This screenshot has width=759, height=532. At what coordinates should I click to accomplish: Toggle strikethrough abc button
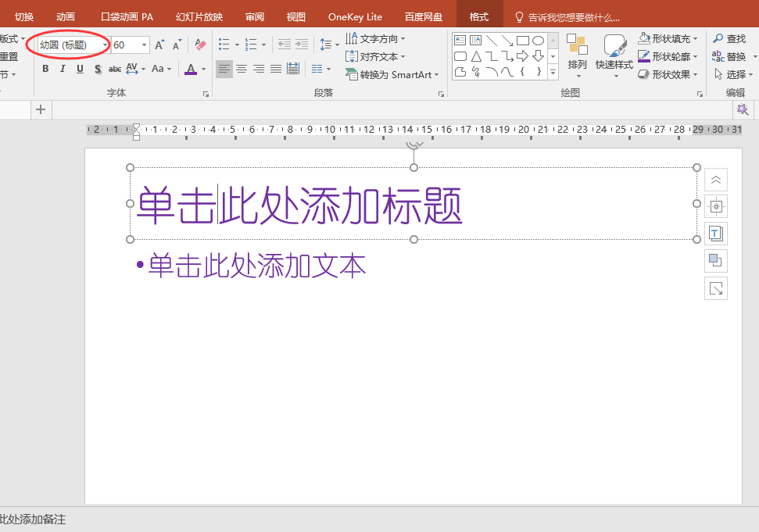pos(115,69)
